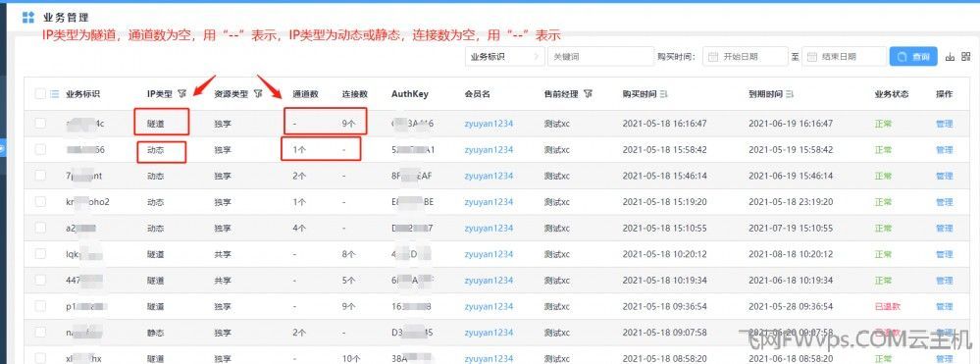Check the row purchased 2021-05-18 15:46:14

(x=40, y=176)
